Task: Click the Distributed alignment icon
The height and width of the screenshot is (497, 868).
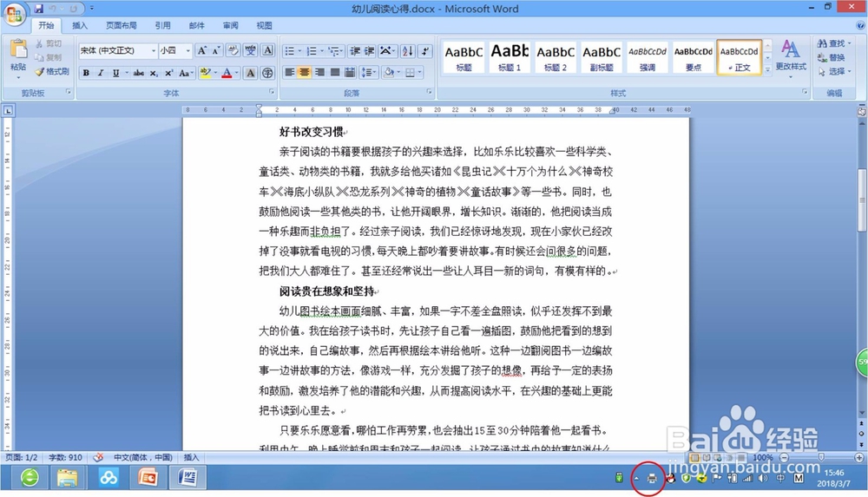Action: click(349, 73)
